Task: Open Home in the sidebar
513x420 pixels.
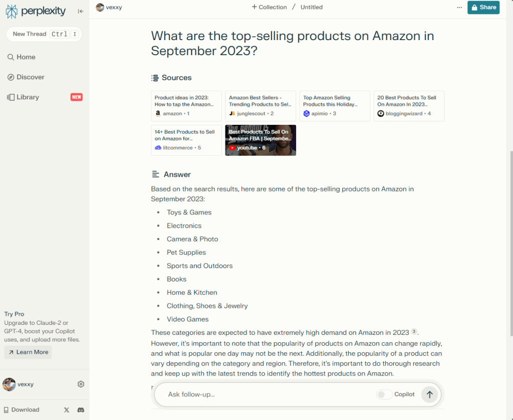Action: pos(21,57)
